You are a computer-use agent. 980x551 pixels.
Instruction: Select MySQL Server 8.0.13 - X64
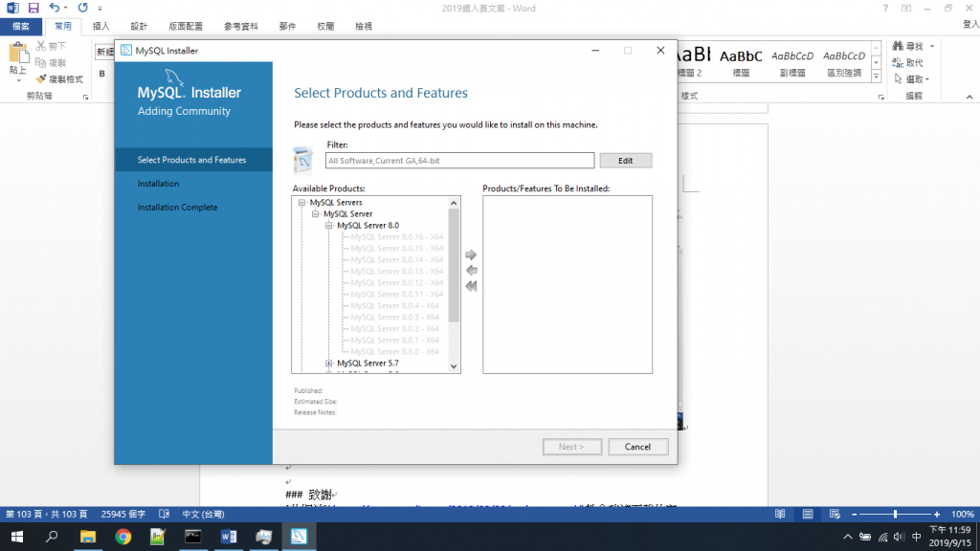(397, 271)
